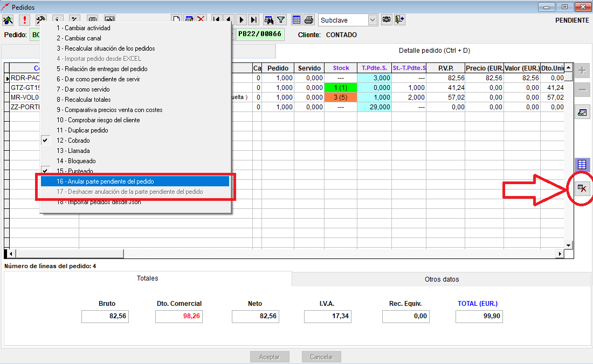Click the line details icon below the minus button
The height and width of the screenshot is (364, 593).
pos(582,113)
